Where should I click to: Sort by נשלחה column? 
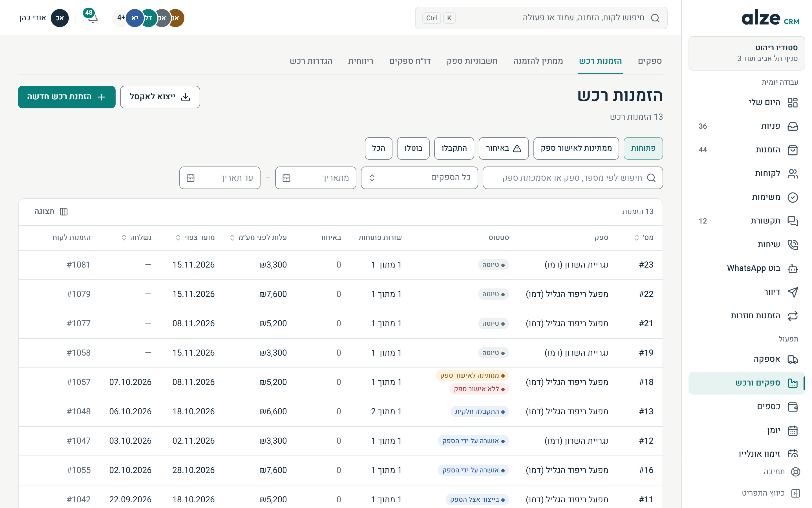136,238
